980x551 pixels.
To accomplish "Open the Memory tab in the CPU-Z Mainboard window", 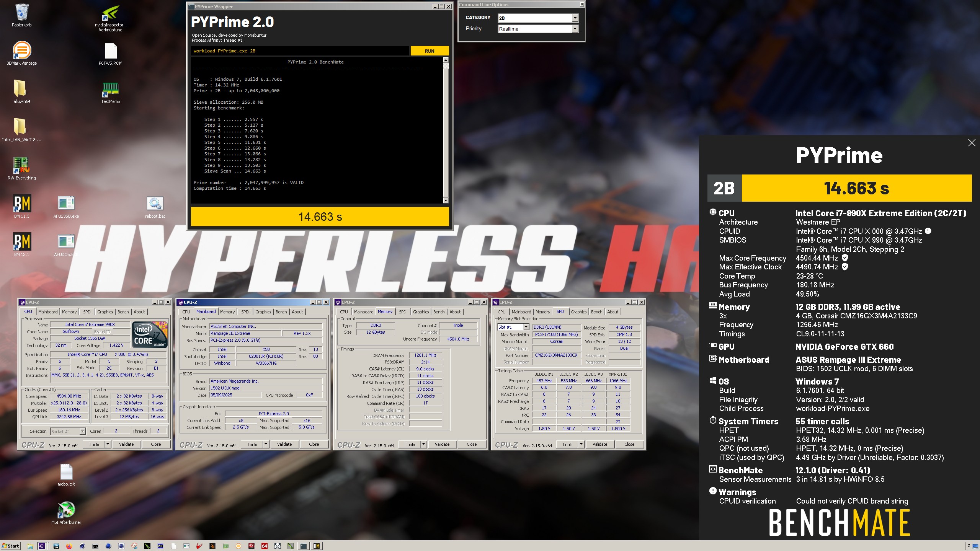I will click(227, 312).
